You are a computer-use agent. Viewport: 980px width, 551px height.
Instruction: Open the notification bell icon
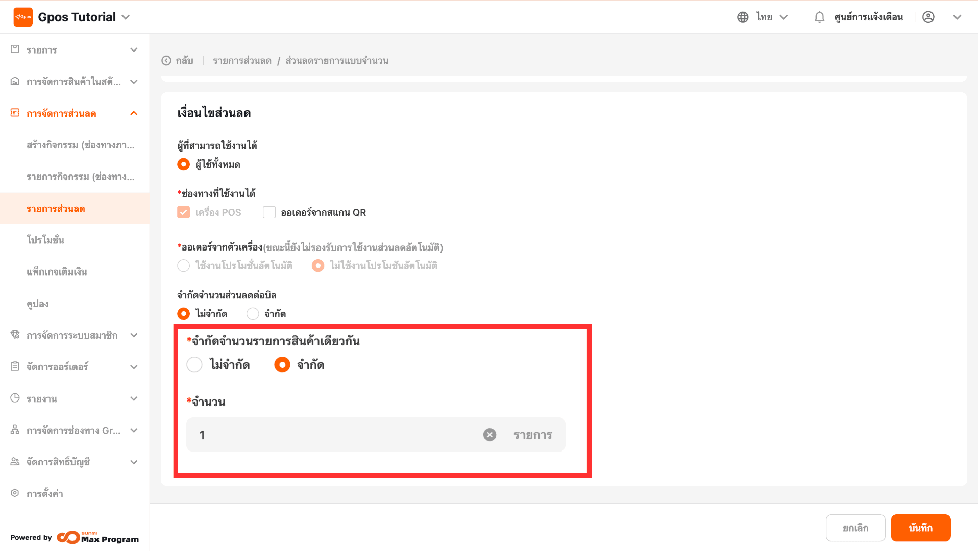pyautogui.click(x=819, y=17)
